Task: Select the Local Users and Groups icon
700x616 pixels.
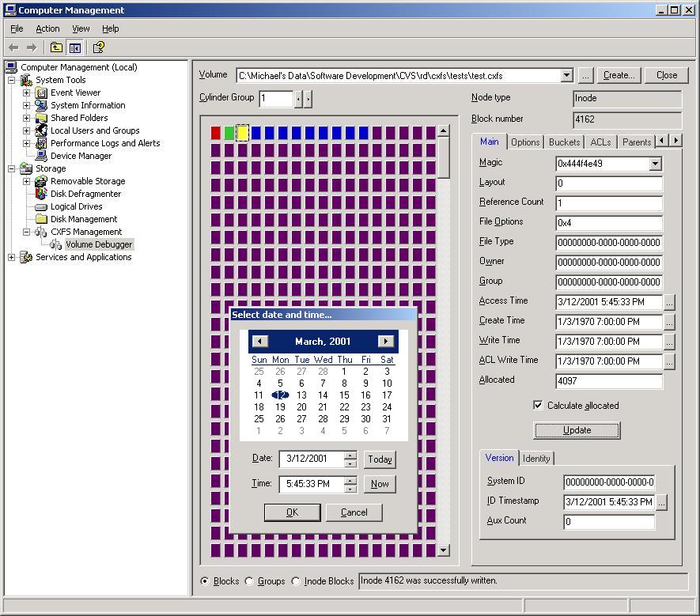Action: (x=41, y=130)
